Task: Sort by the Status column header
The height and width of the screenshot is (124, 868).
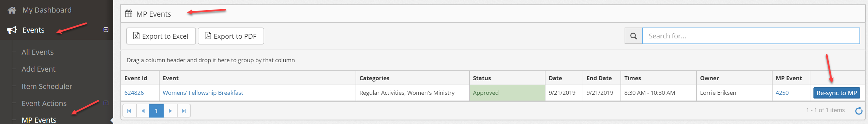Action: tap(482, 78)
